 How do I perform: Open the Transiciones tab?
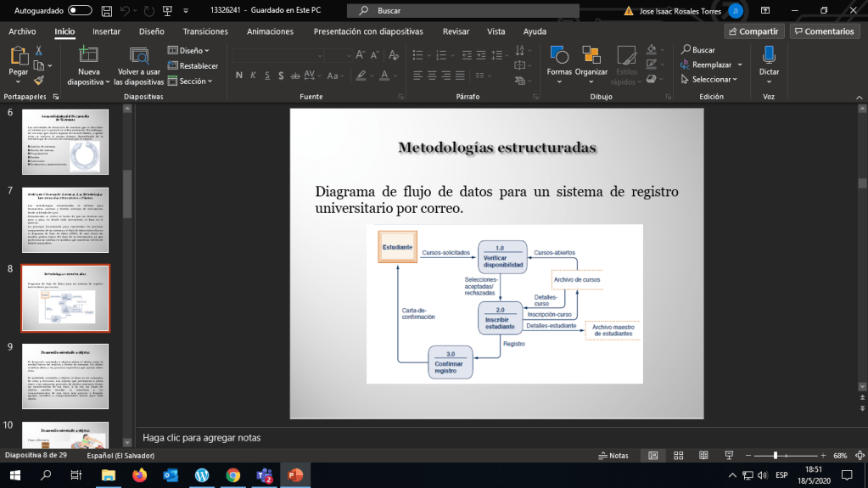(205, 31)
